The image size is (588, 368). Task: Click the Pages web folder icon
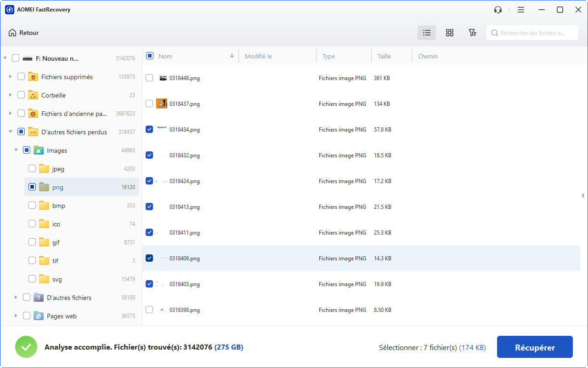[39, 316]
